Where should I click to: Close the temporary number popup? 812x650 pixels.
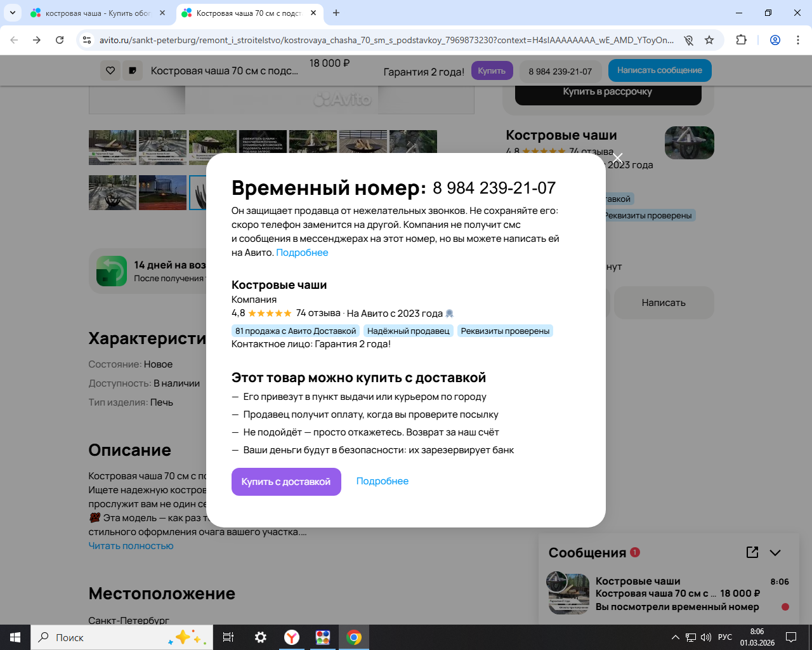click(x=617, y=157)
